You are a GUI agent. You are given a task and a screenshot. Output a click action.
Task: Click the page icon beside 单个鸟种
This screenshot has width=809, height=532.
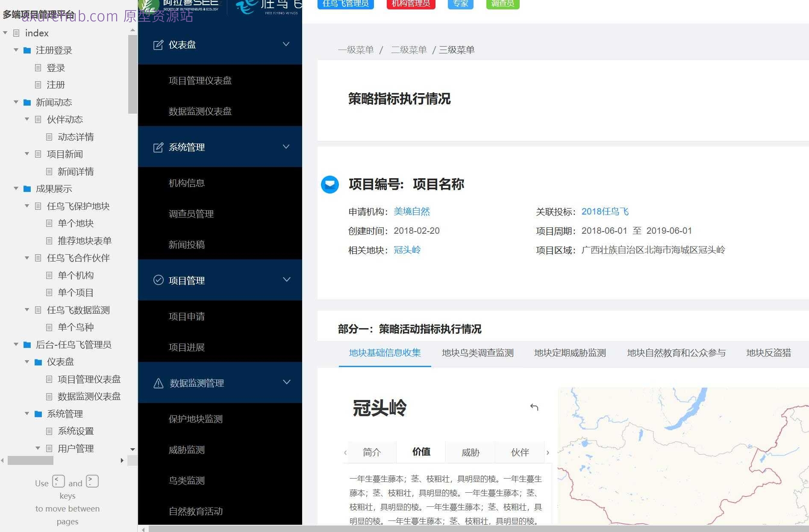point(50,327)
